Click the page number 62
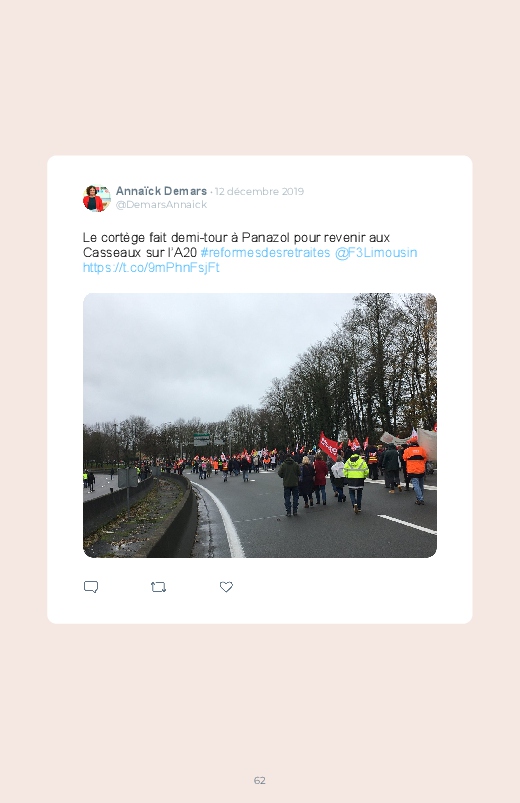 (260, 780)
